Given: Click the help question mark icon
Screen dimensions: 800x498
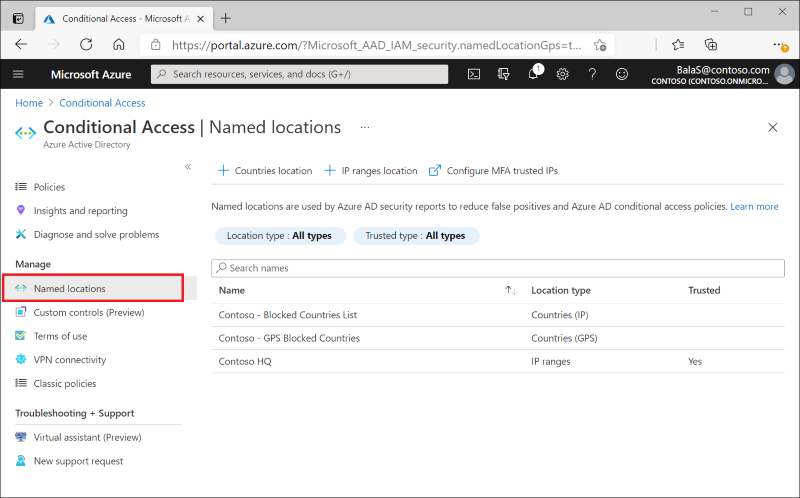Looking at the screenshot, I should click(x=592, y=74).
